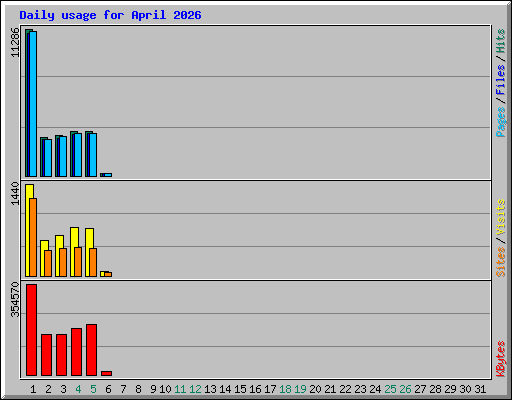This screenshot has height=400, width=512.
Task: Click day label 6 on the axis
Action: [x=108, y=389]
